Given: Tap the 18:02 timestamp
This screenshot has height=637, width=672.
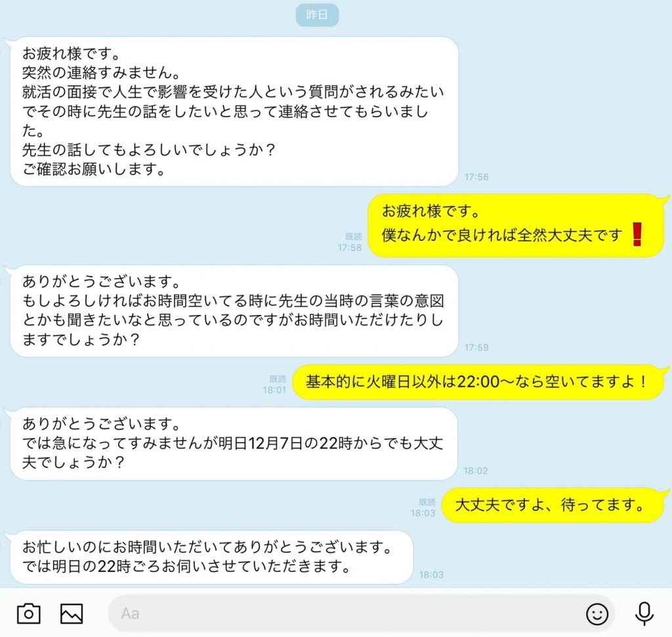Looking at the screenshot, I should pyautogui.click(x=476, y=471).
